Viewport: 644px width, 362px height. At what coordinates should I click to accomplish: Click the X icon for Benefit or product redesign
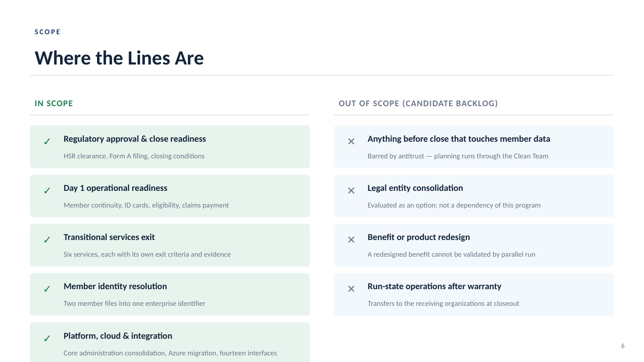click(x=351, y=240)
